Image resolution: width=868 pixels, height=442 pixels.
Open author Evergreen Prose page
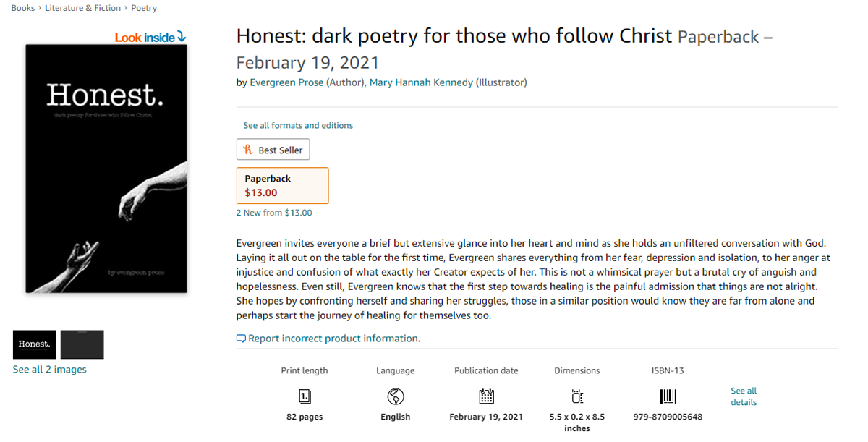(x=286, y=82)
